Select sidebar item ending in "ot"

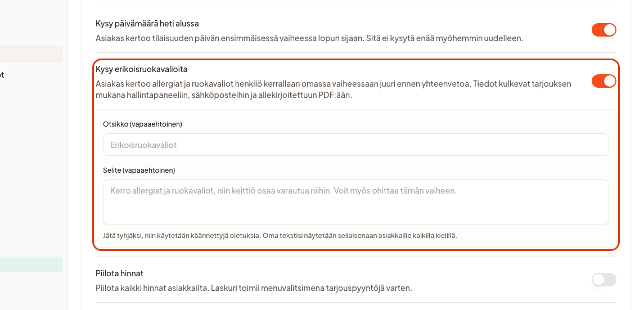pyautogui.click(x=2, y=75)
